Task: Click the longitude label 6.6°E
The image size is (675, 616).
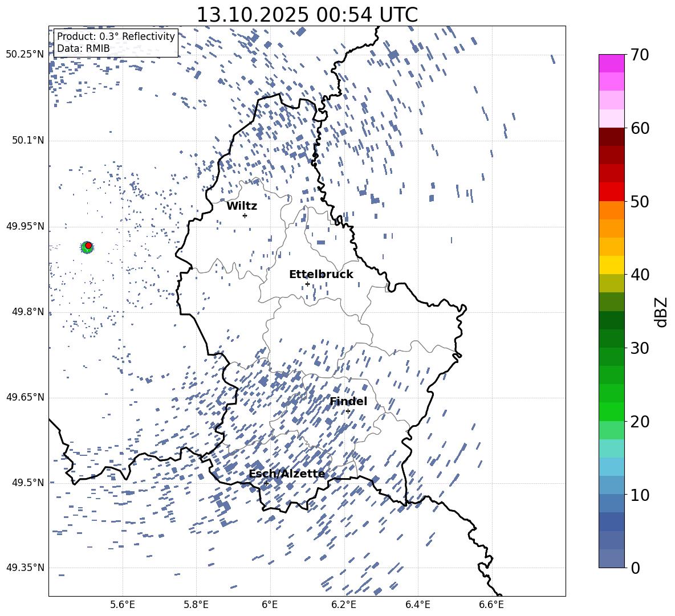Action: coord(491,605)
